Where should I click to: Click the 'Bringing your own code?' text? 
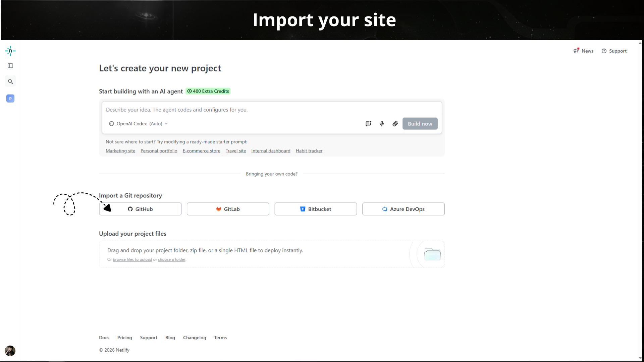click(272, 174)
